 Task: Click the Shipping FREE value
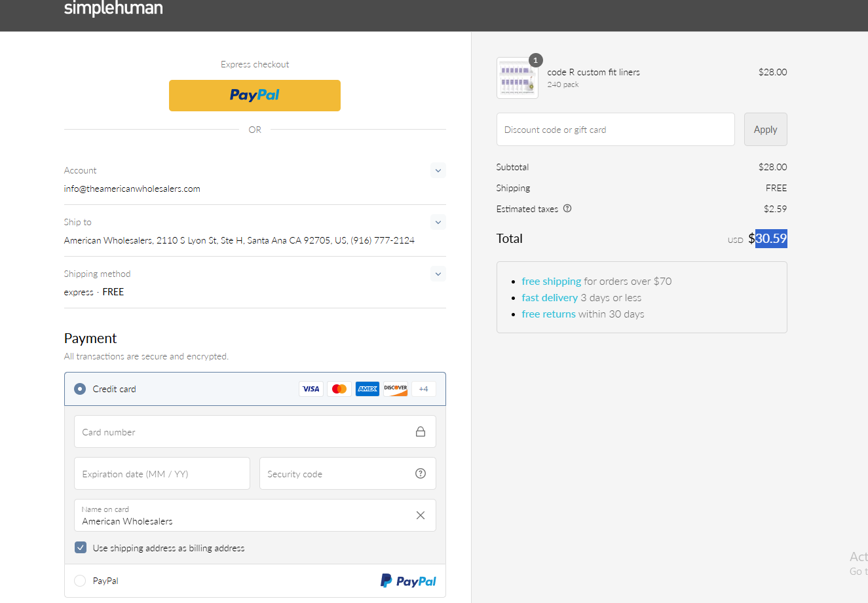[776, 188]
